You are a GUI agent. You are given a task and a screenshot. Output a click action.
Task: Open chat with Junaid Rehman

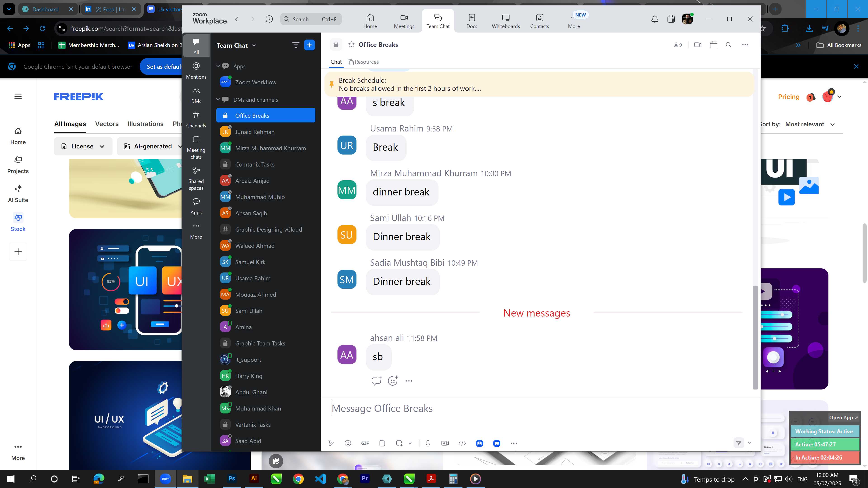click(266, 132)
